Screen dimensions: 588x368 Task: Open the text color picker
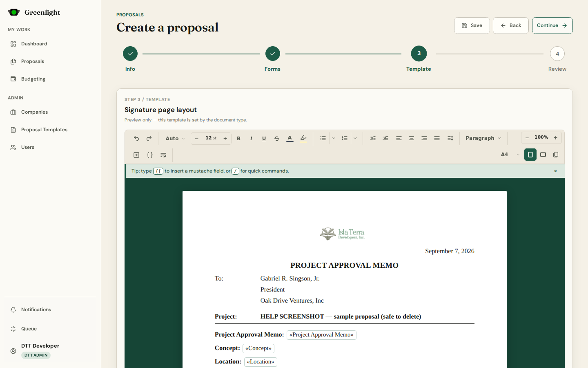290,139
